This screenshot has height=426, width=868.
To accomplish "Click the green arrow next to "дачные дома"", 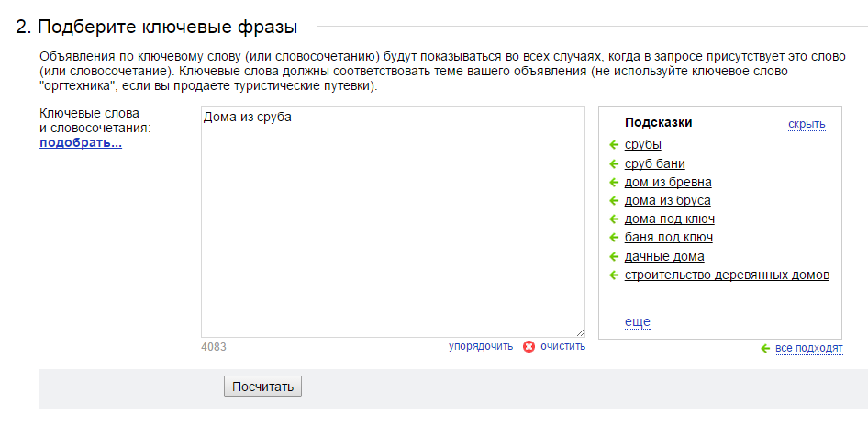I will (x=614, y=256).
